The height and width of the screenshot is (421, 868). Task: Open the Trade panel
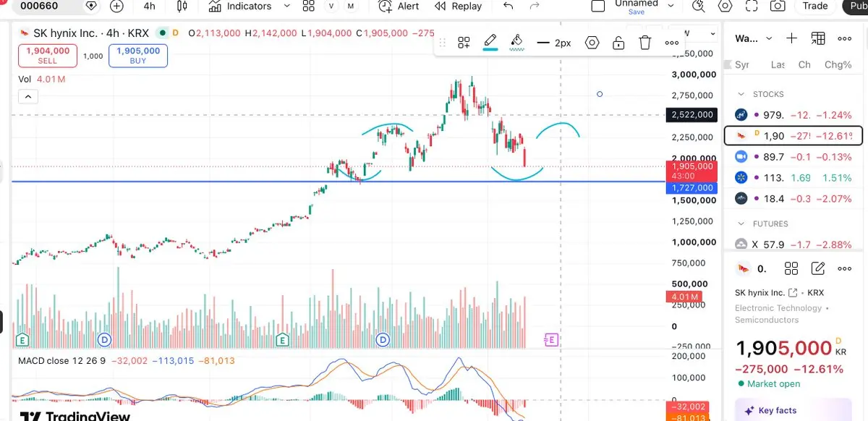tap(815, 6)
